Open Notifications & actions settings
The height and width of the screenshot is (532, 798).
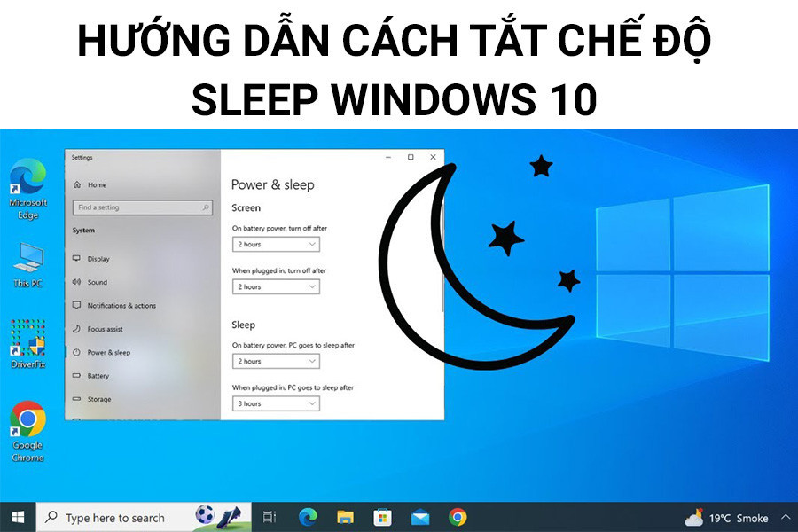143,305
